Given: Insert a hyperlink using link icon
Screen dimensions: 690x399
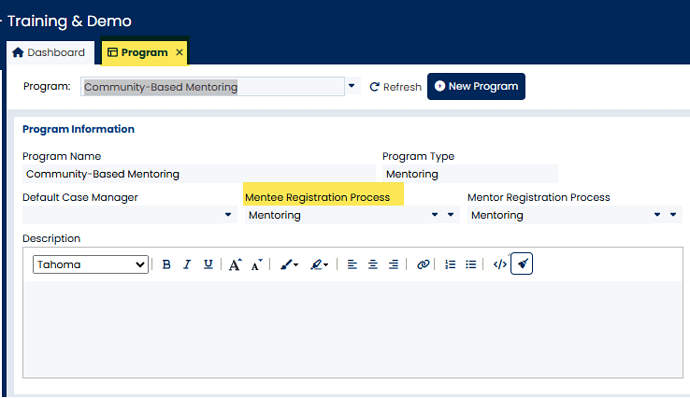Looking at the screenshot, I should [423, 264].
